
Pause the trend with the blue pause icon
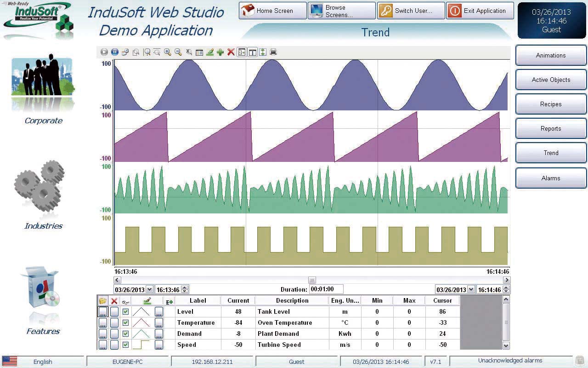pyautogui.click(x=115, y=52)
